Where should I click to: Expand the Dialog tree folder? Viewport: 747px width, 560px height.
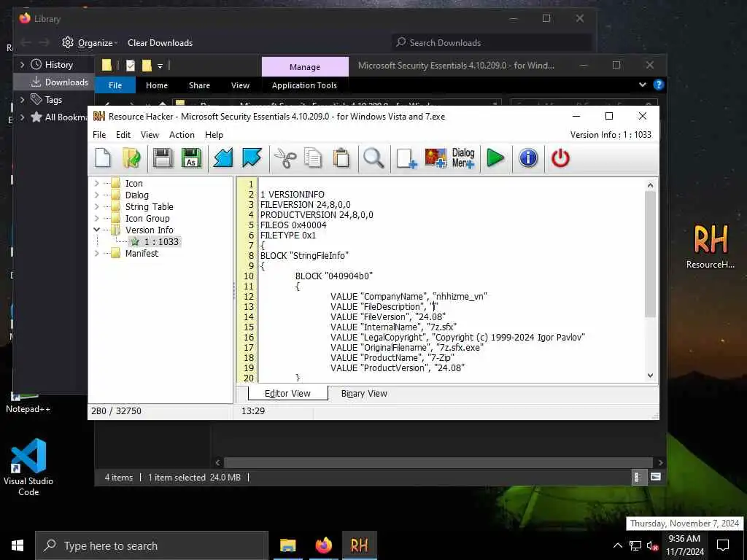[97, 195]
